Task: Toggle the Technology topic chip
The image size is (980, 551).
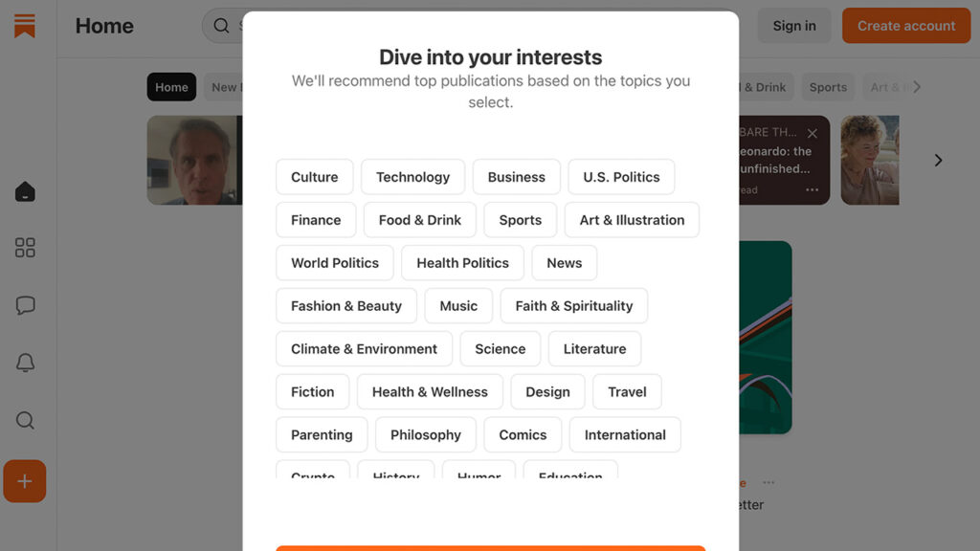Action: [x=412, y=177]
